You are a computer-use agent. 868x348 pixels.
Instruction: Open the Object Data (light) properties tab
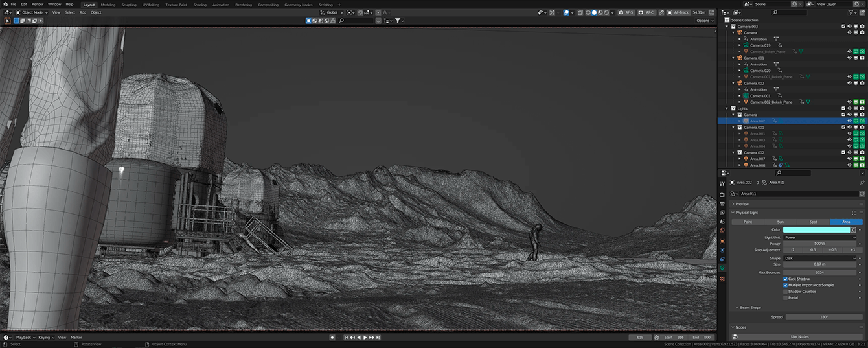(722, 268)
